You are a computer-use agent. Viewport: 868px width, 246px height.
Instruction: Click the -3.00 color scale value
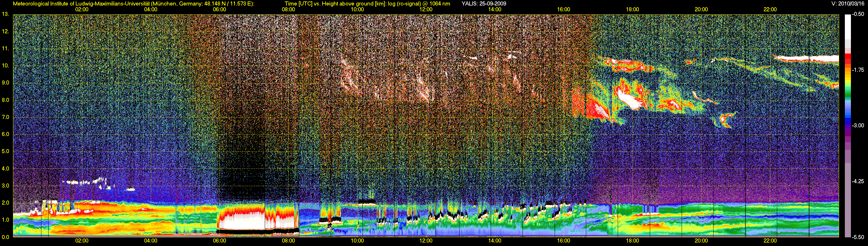pyautogui.click(x=858, y=125)
